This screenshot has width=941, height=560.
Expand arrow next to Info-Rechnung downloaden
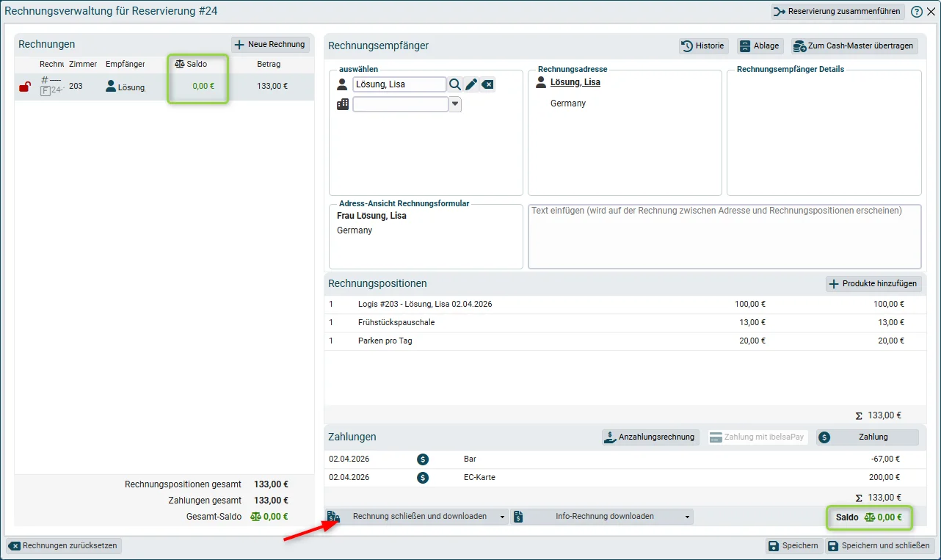pyautogui.click(x=688, y=517)
